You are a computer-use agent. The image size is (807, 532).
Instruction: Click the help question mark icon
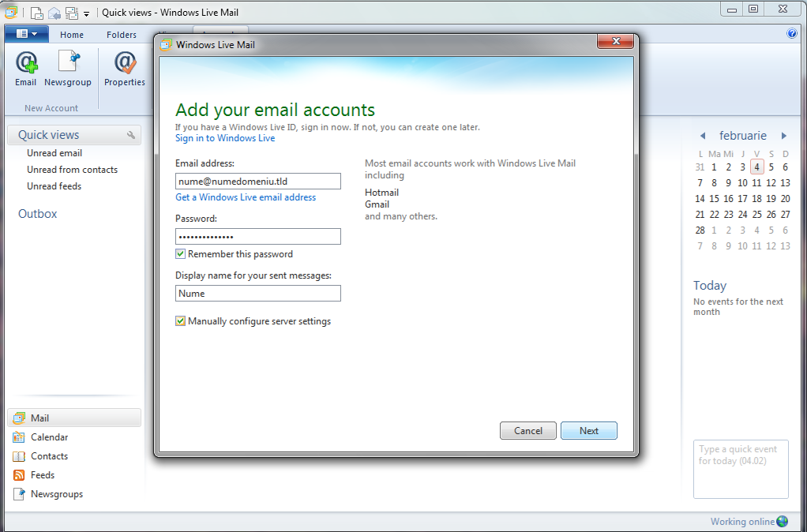(x=791, y=33)
